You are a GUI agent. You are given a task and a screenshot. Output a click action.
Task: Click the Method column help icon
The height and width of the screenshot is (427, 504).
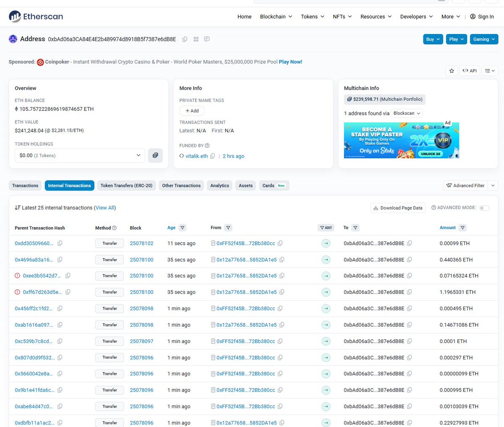[114, 228]
